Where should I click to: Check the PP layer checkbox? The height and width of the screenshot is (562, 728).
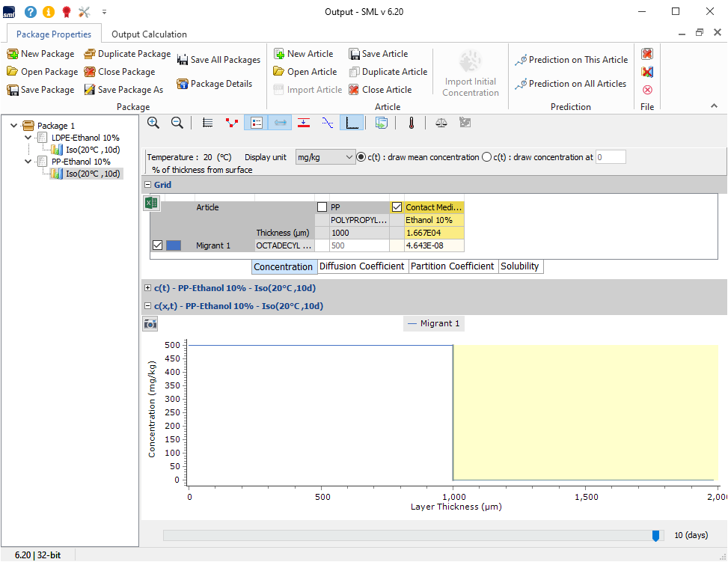(322, 207)
